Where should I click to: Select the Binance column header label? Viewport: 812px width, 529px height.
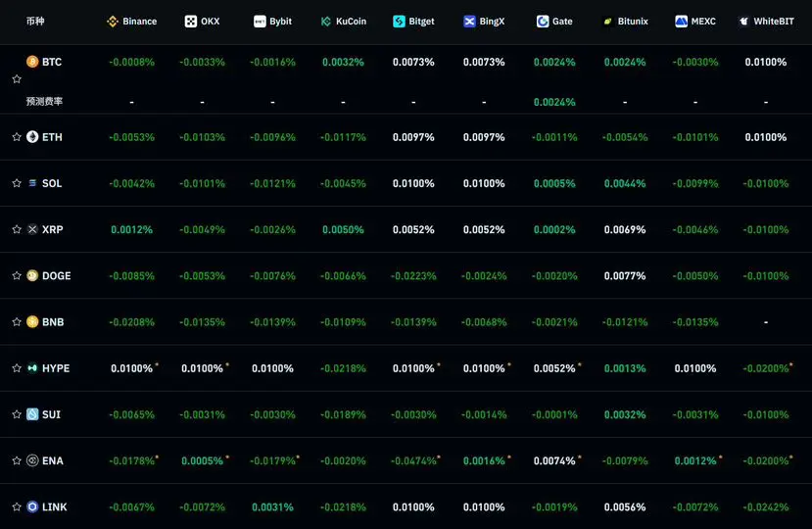[140, 22]
